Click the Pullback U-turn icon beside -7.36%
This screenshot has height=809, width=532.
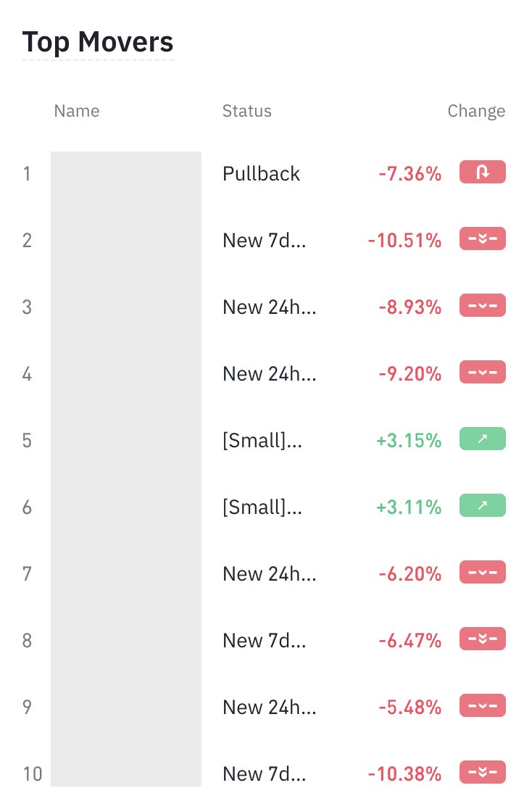pos(482,173)
